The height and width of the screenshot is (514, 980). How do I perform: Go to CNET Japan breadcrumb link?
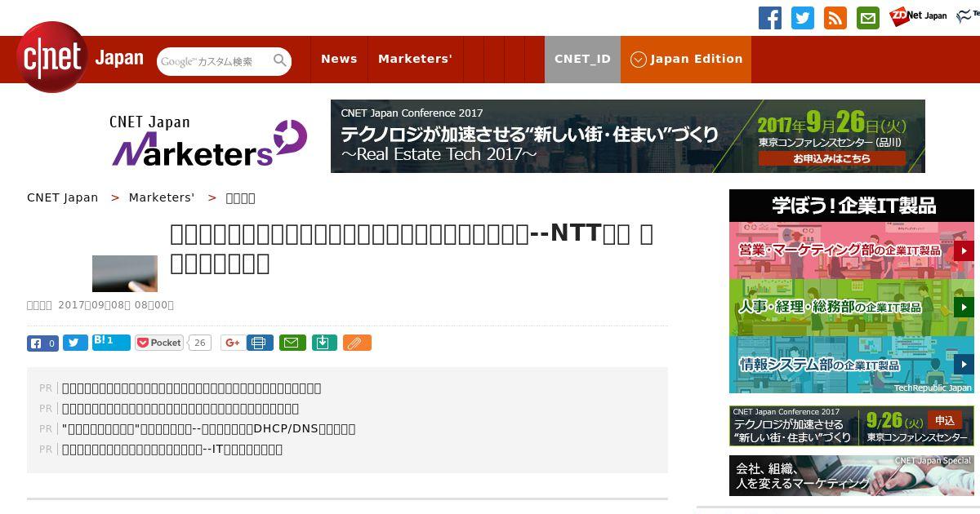[63, 197]
